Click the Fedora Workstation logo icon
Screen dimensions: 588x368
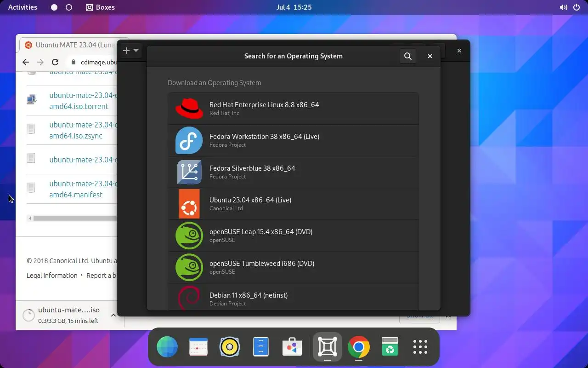(x=189, y=140)
